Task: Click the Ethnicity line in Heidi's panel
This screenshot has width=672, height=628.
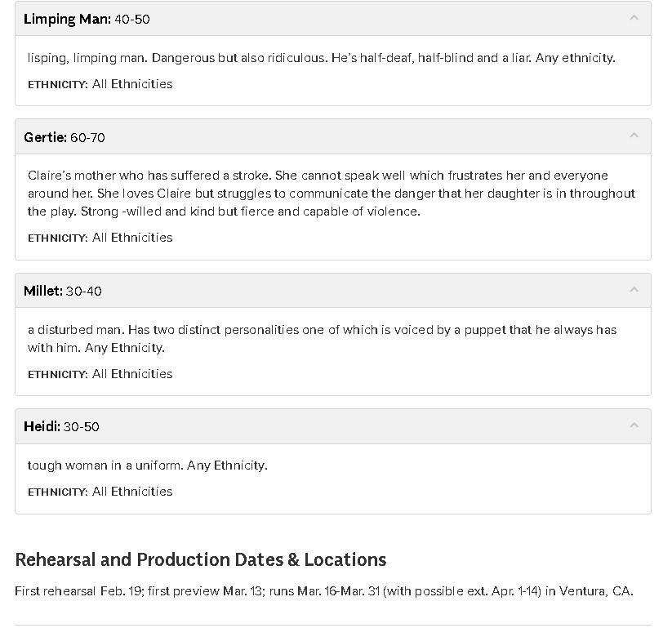Action: click(100, 492)
